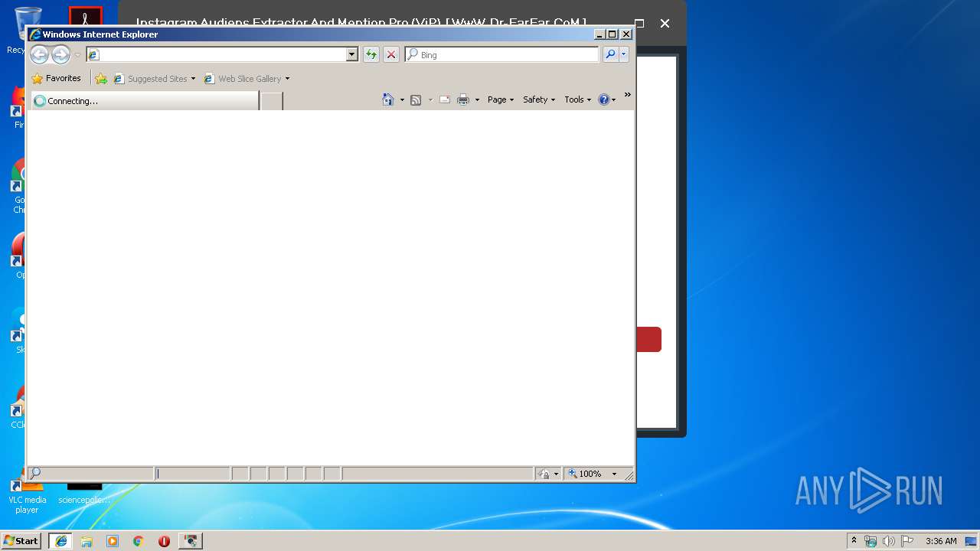980x551 pixels.
Task: Click the blue search magnifier button
Action: click(x=610, y=54)
